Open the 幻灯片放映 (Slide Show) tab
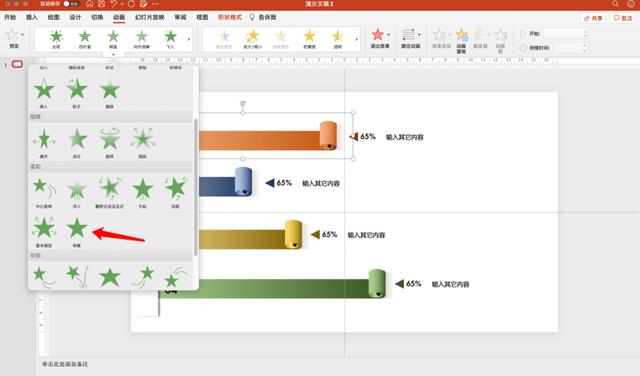This screenshot has height=376, width=640. (149, 17)
